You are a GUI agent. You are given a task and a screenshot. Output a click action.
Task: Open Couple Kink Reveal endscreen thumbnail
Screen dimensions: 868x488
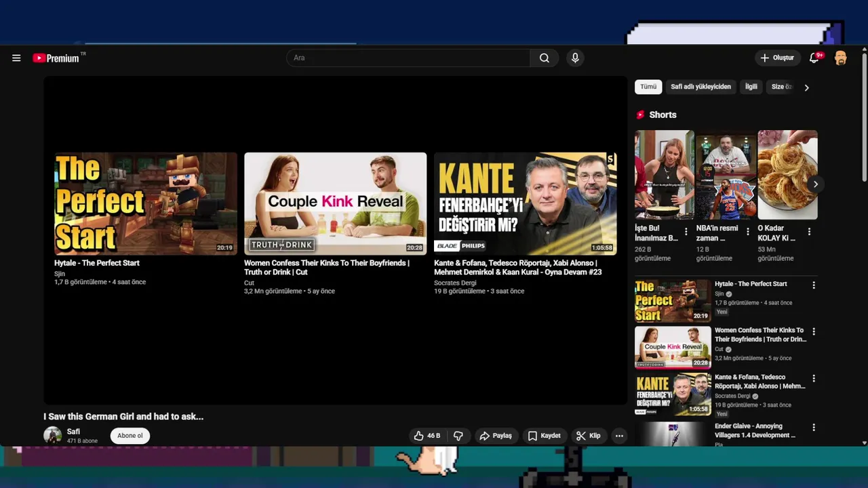tap(336, 203)
